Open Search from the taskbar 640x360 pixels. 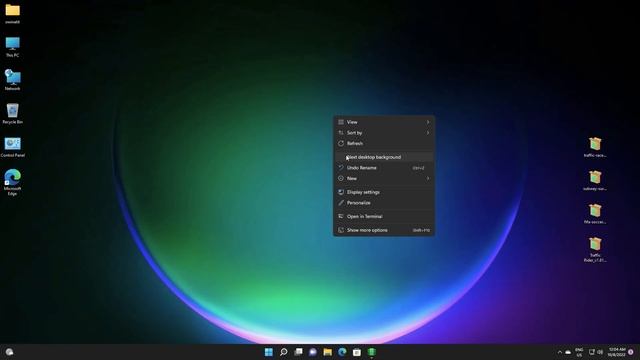click(x=283, y=352)
